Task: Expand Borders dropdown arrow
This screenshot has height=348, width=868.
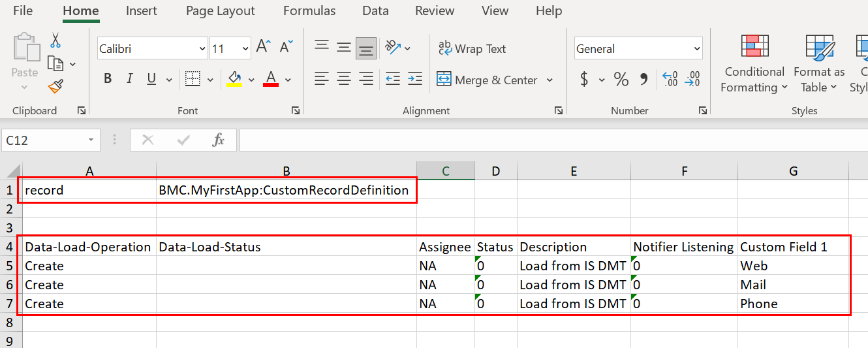Action: click(210, 80)
